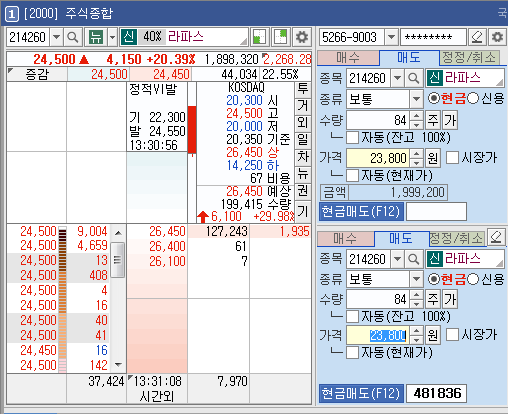This screenshot has height=414, width=508.
Task: Tick the lower 시장가 checkbox
Action: coord(452,335)
